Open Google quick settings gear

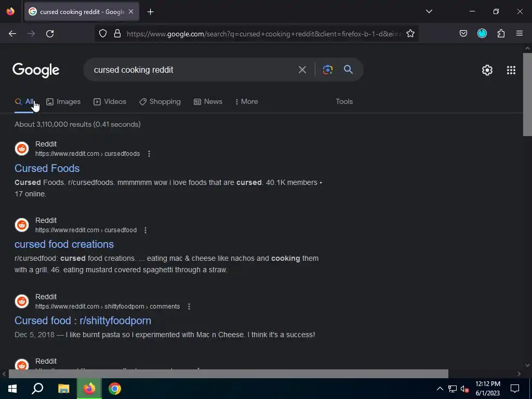487,70
